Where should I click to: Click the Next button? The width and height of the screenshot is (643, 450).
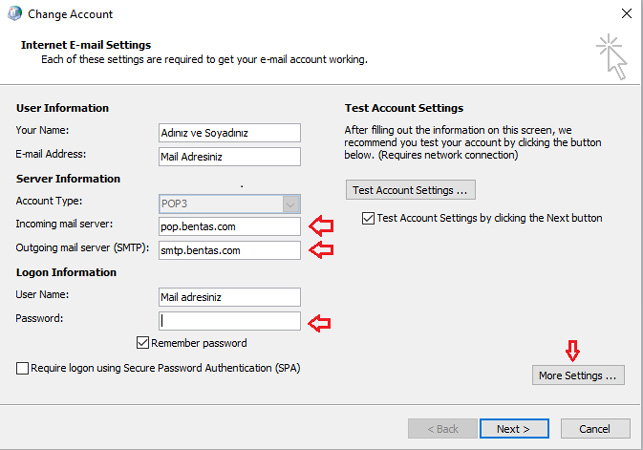(514, 429)
